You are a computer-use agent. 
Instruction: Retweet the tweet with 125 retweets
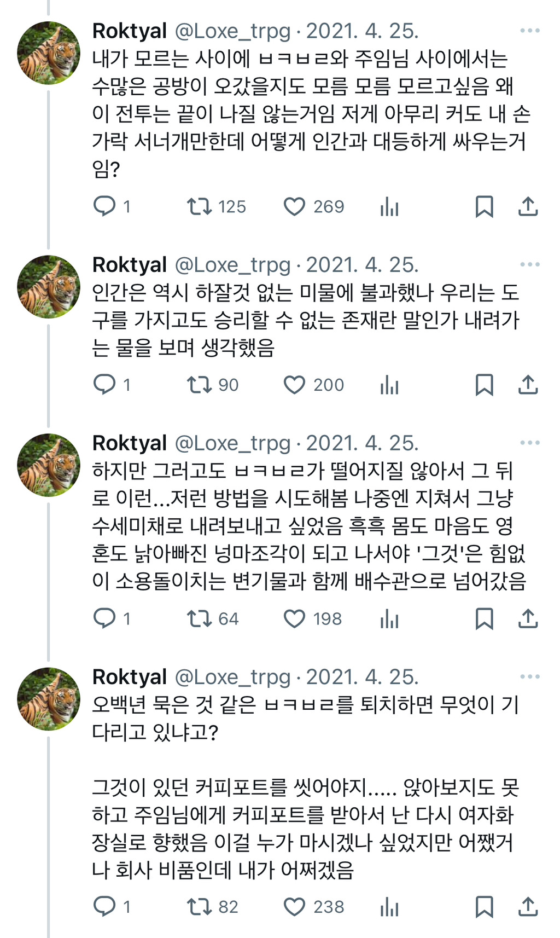coord(199,206)
